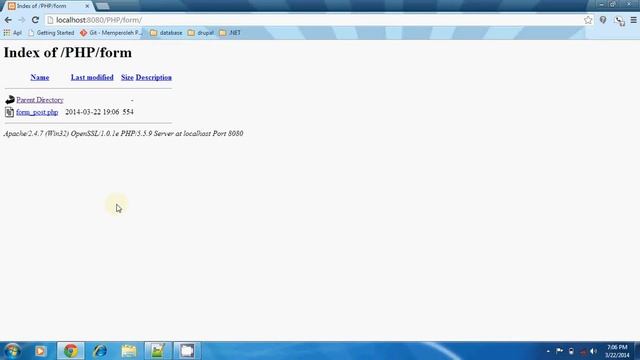Click the extension icon next to the star
Screen dimensions: 640x360
click(x=603, y=20)
